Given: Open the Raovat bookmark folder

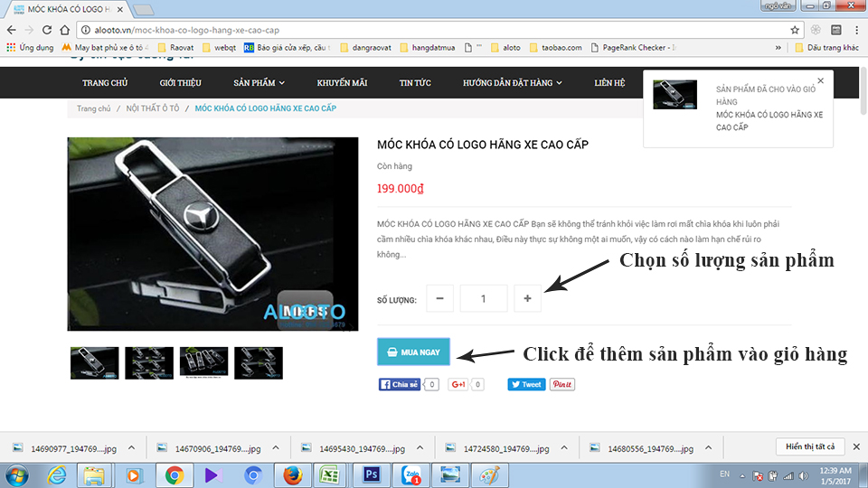Looking at the screenshot, I should [x=175, y=48].
